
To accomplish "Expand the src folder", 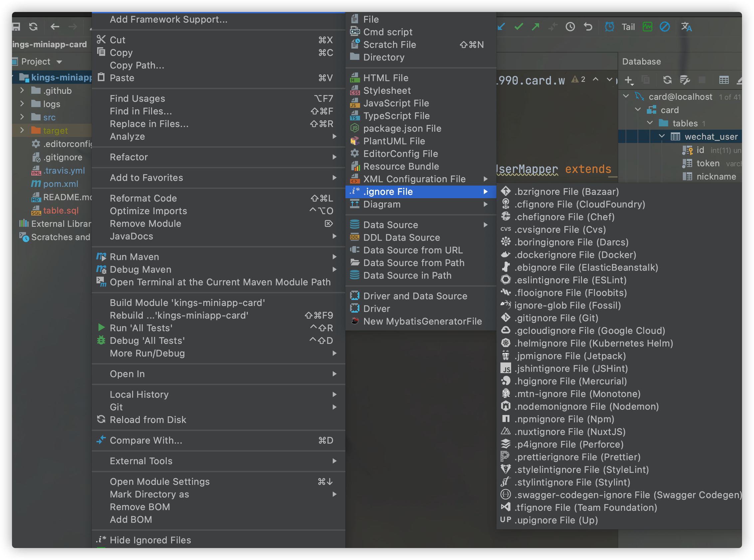I will (x=22, y=117).
